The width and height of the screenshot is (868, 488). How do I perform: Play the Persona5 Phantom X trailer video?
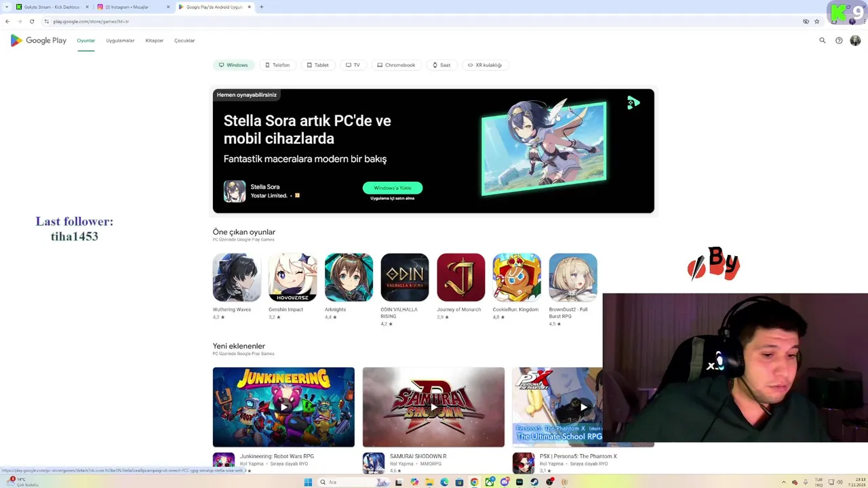(x=583, y=407)
